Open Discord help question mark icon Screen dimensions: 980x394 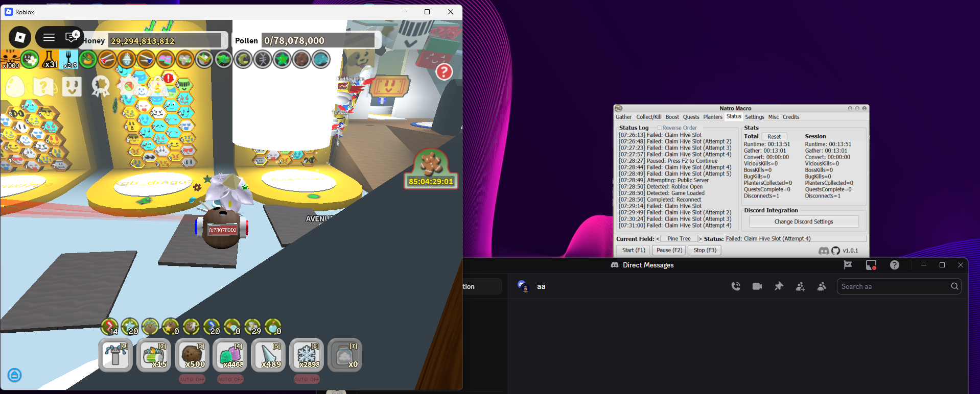(x=895, y=265)
